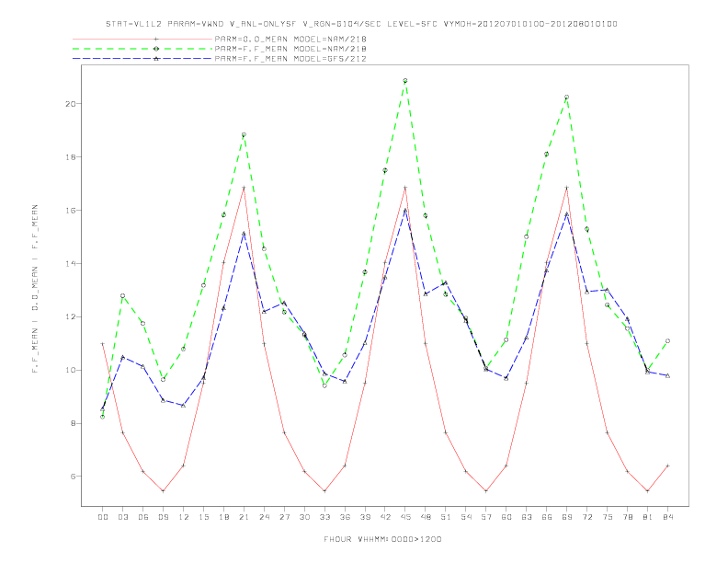This screenshot has height=563, width=728.
Task: Click the green circle peak at hour 21
Action: pyautogui.click(x=244, y=134)
